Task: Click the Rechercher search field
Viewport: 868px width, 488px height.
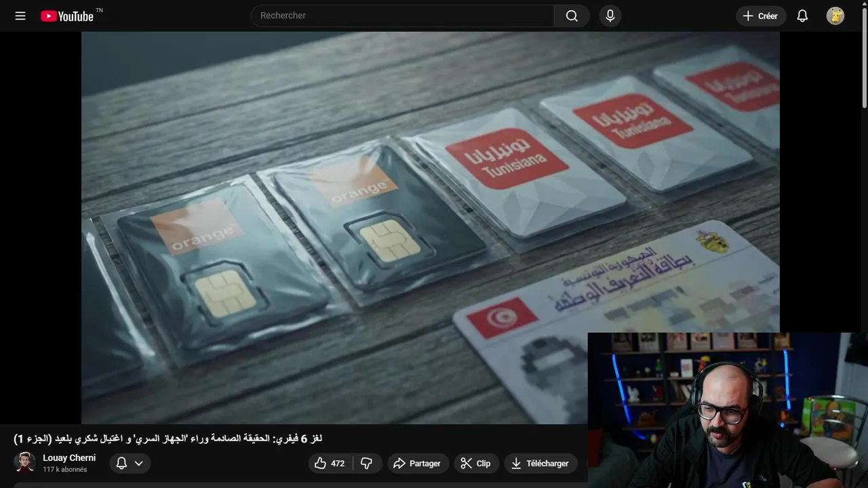Action: pos(403,16)
